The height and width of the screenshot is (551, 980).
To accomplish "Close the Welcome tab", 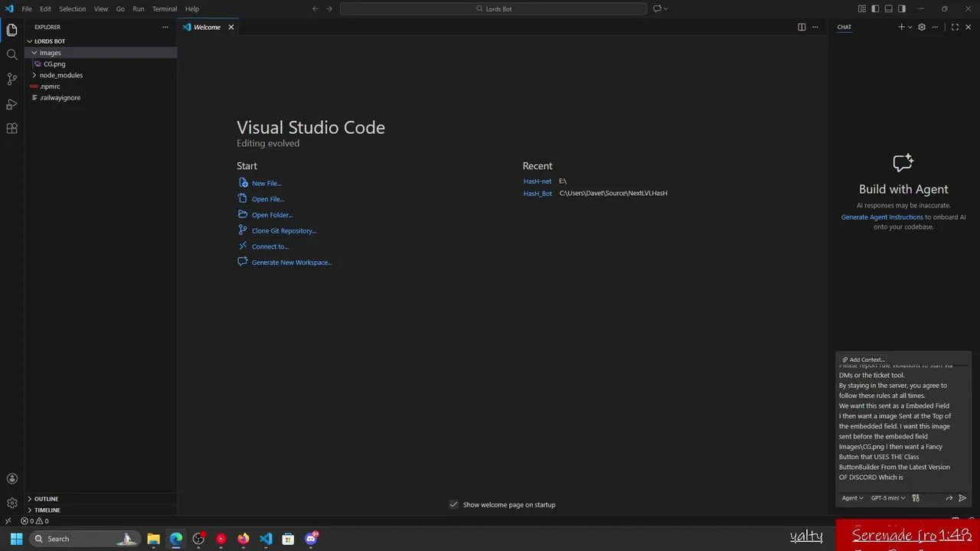I will 230,27.
